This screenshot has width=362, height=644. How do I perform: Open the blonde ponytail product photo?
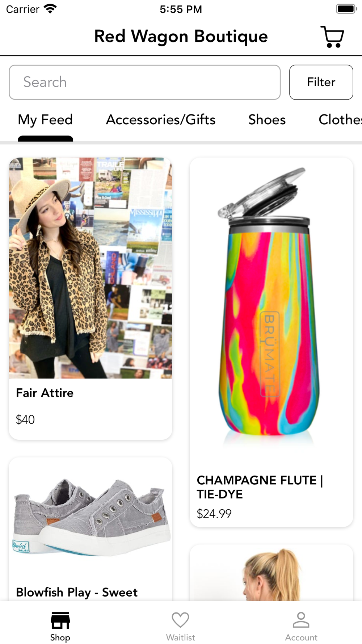(x=271, y=573)
